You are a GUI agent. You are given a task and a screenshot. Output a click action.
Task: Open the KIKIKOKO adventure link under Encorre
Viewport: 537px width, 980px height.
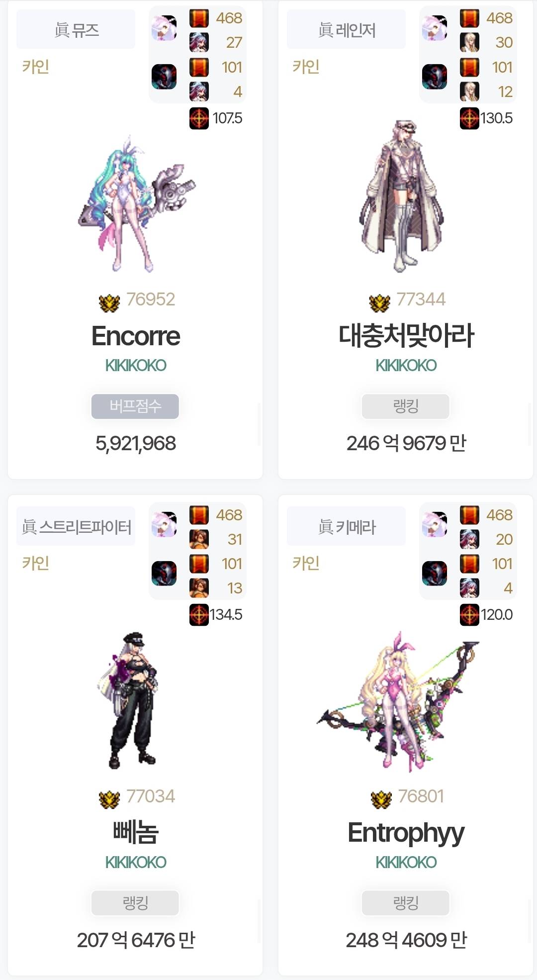(135, 366)
